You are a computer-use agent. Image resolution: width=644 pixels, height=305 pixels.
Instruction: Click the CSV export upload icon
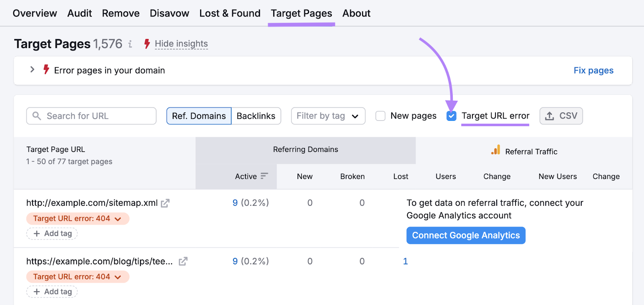click(x=549, y=116)
